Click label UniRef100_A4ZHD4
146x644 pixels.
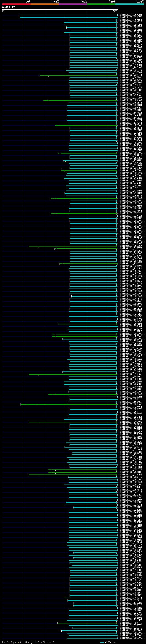click(131, 65)
